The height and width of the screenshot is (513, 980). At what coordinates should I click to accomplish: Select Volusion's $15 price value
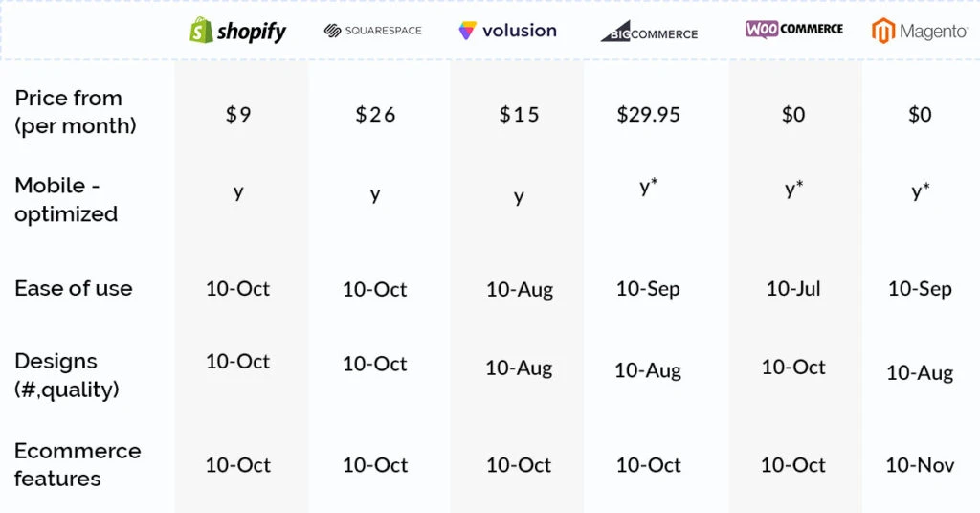[x=519, y=114]
